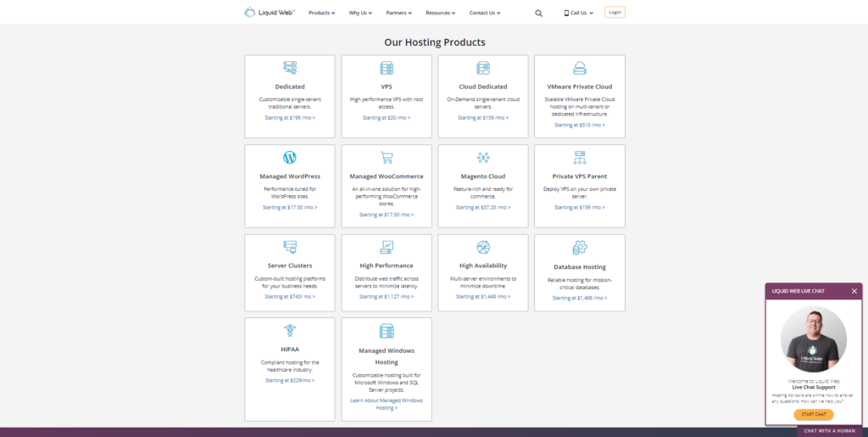The image size is (868, 437).
Task: Open the search magnifier icon
Action: [538, 14]
